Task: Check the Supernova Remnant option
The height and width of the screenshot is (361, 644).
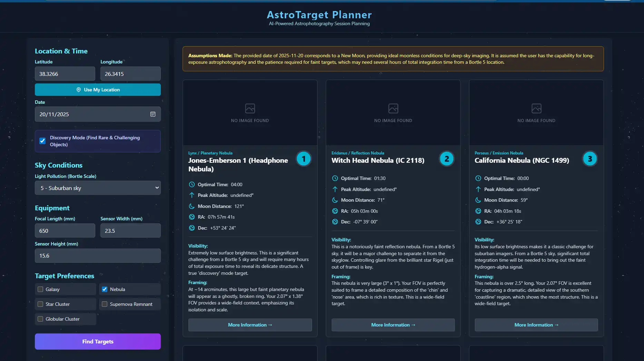Action: [105, 304]
